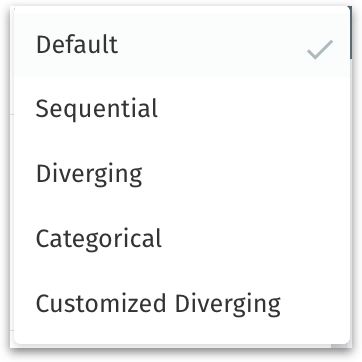The height and width of the screenshot is (362, 362).
Task: Tick the selected-state mark on the Default row
Action: (320, 50)
